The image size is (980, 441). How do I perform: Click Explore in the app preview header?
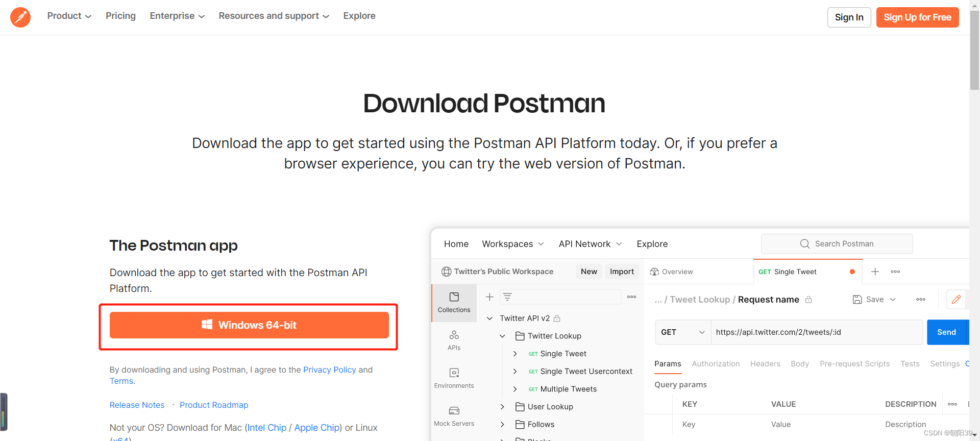click(x=652, y=244)
